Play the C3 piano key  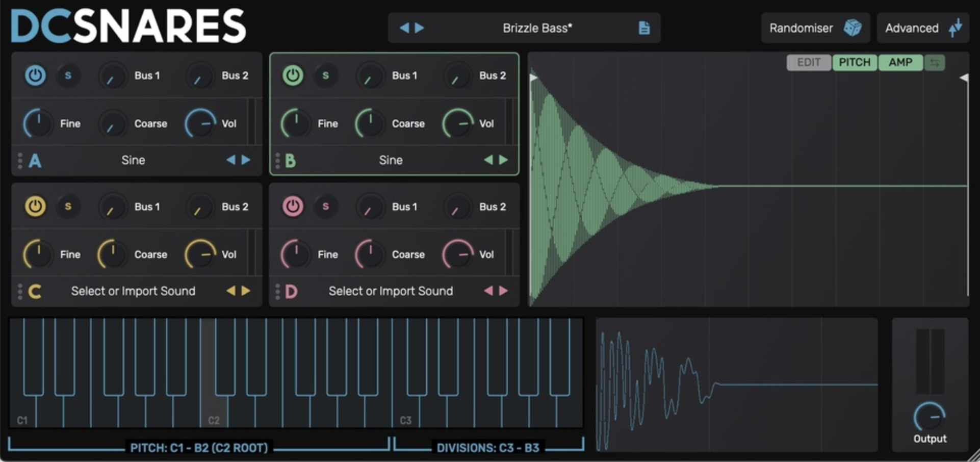(405, 411)
